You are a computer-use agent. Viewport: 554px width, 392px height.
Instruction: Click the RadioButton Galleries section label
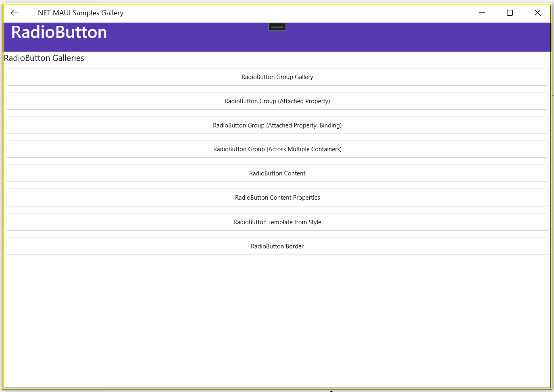(x=44, y=58)
